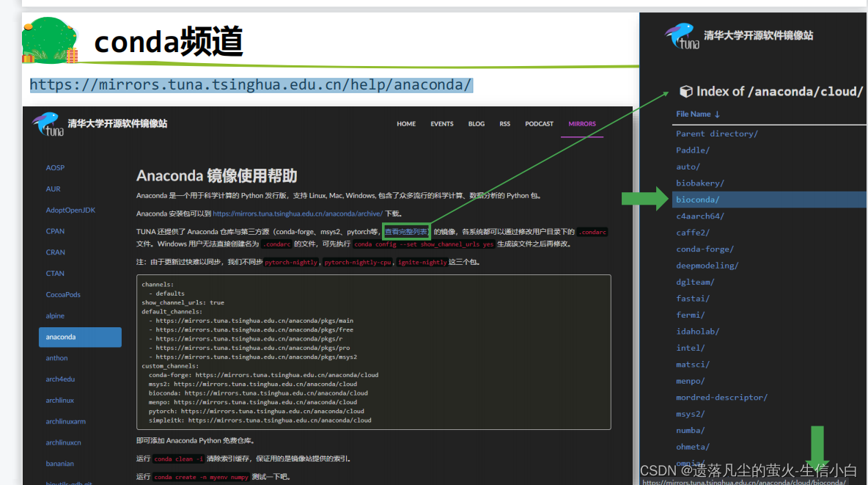Viewport: 868px width, 485px height.
Task: Click the .condarc config code block
Action: point(374,352)
